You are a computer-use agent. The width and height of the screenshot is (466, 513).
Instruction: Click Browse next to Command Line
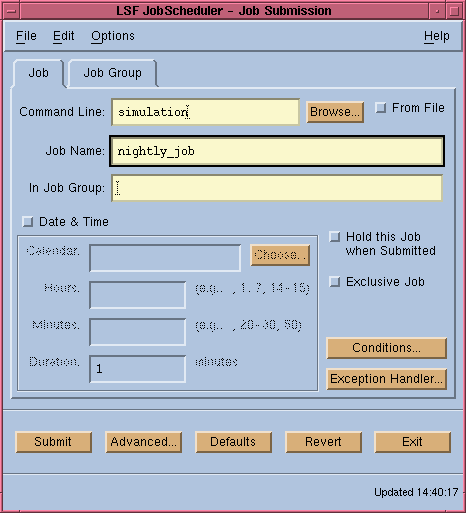click(335, 112)
